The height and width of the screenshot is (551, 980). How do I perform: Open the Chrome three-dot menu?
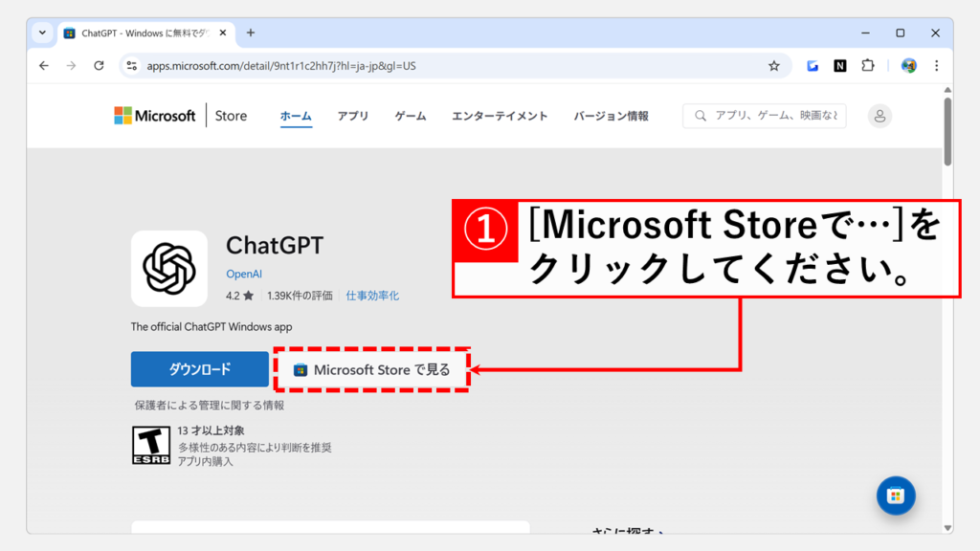(x=936, y=66)
